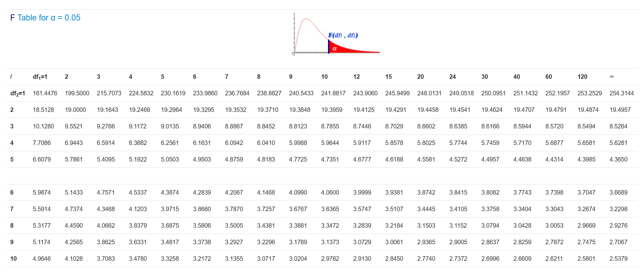Select the cell containing 6.0410
The height and width of the screenshot is (277, 644).
[266, 143]
